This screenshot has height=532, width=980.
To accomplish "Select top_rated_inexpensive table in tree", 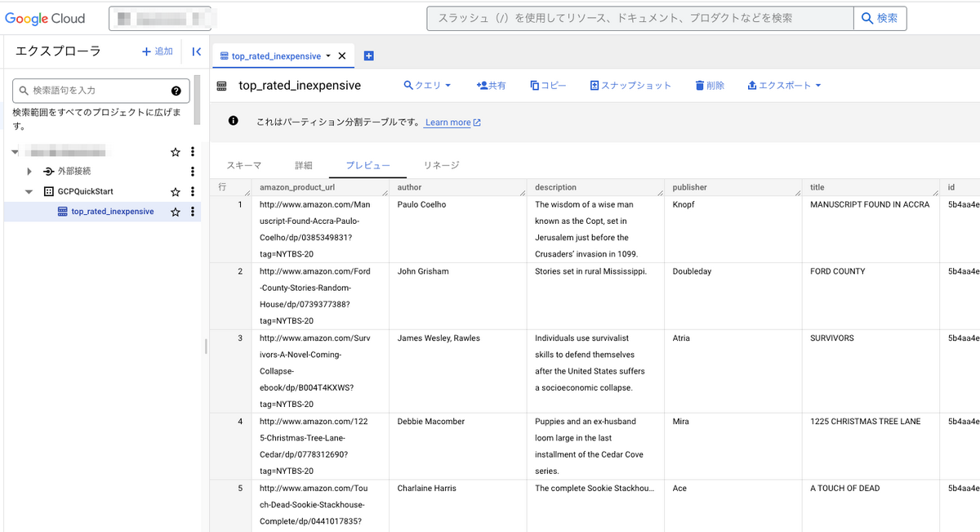I will [x=112, y=212].
